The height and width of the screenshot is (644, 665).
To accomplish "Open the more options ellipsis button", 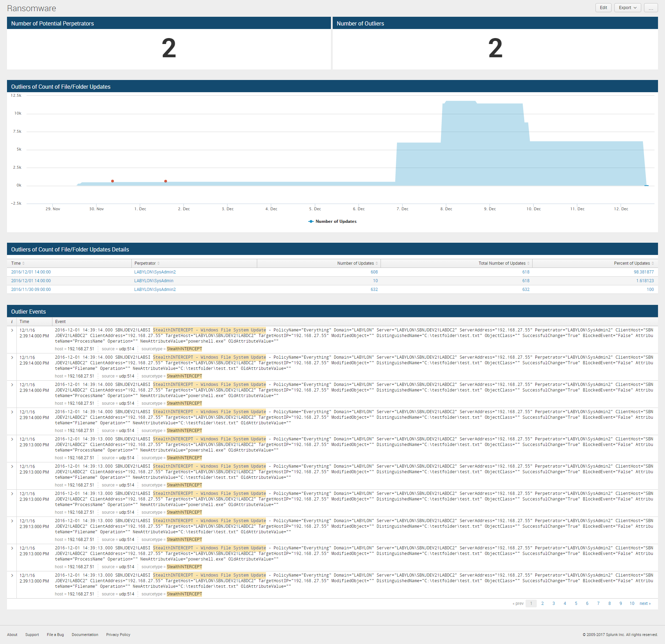I will [x=651, y=8].
